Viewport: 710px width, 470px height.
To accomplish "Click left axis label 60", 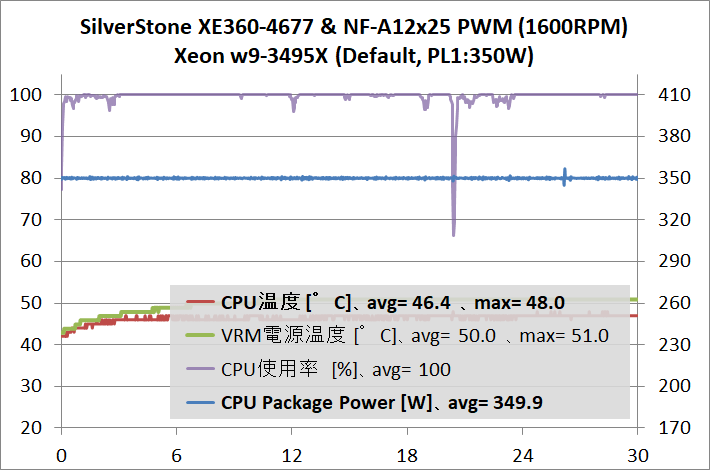I will pos(31,261).
